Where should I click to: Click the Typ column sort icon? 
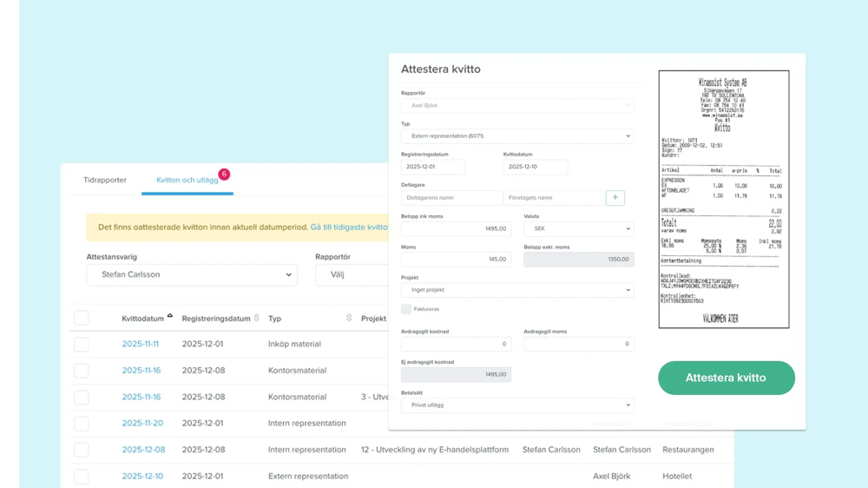click(349, 319)
